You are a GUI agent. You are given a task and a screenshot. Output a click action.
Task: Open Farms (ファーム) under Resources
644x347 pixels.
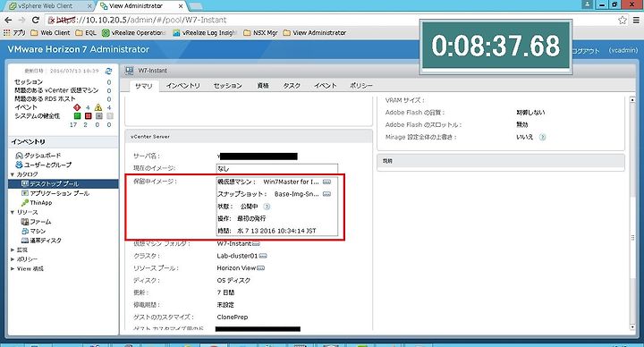36,222
